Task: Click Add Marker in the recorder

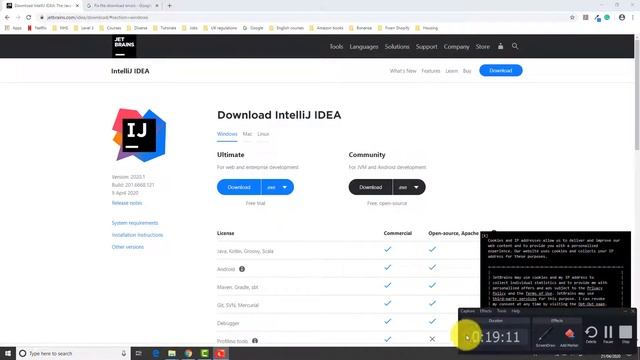Action: coord(569,337)
